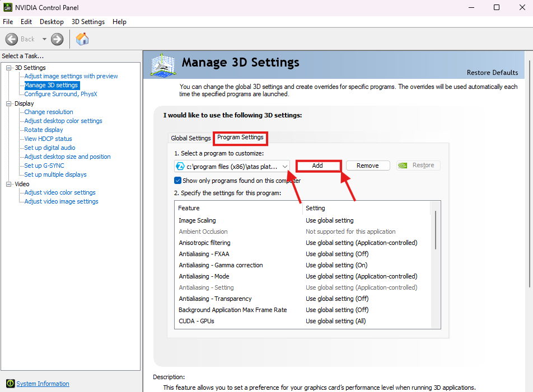Click the Setting column header
Screen dimensions: 533x392
click(x=366, y=208)
